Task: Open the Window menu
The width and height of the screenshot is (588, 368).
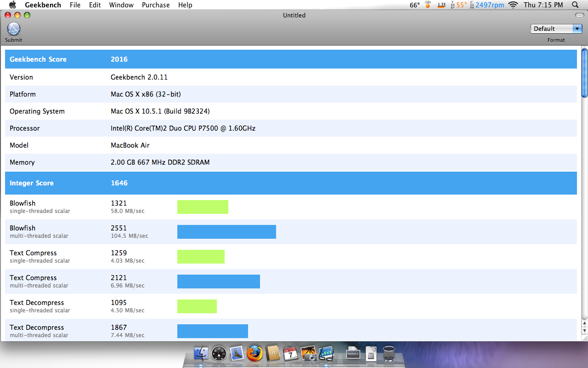Action: tap(121, 5)
